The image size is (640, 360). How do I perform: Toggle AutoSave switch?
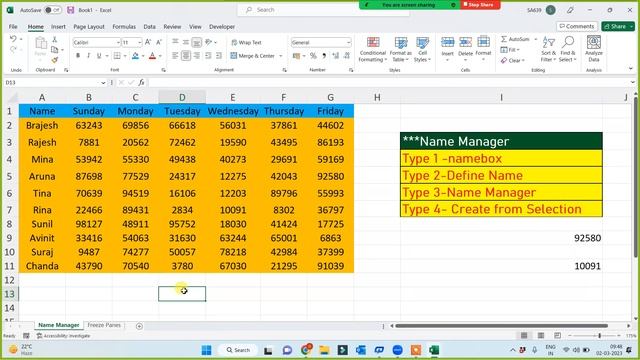[x=53, y=10]
